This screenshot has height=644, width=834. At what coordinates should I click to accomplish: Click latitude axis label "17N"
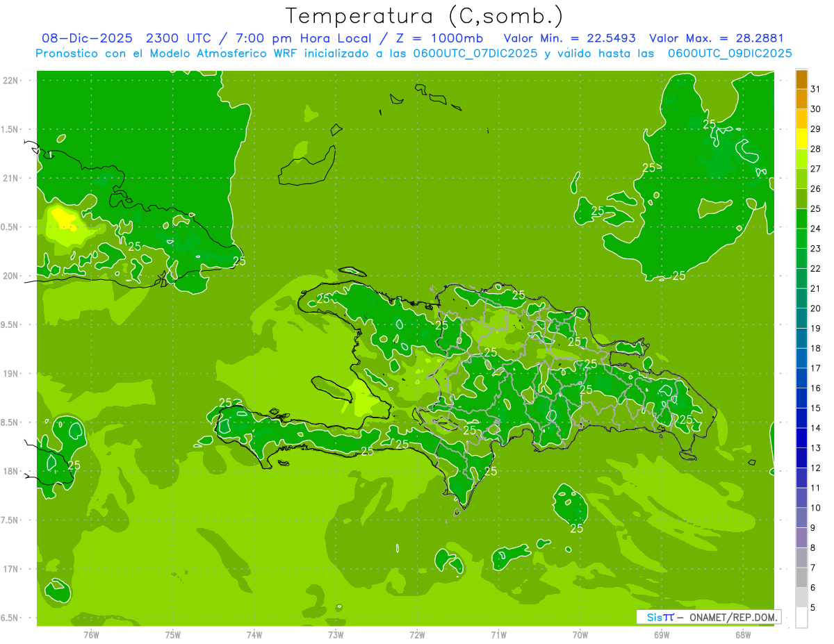(11, 569)
